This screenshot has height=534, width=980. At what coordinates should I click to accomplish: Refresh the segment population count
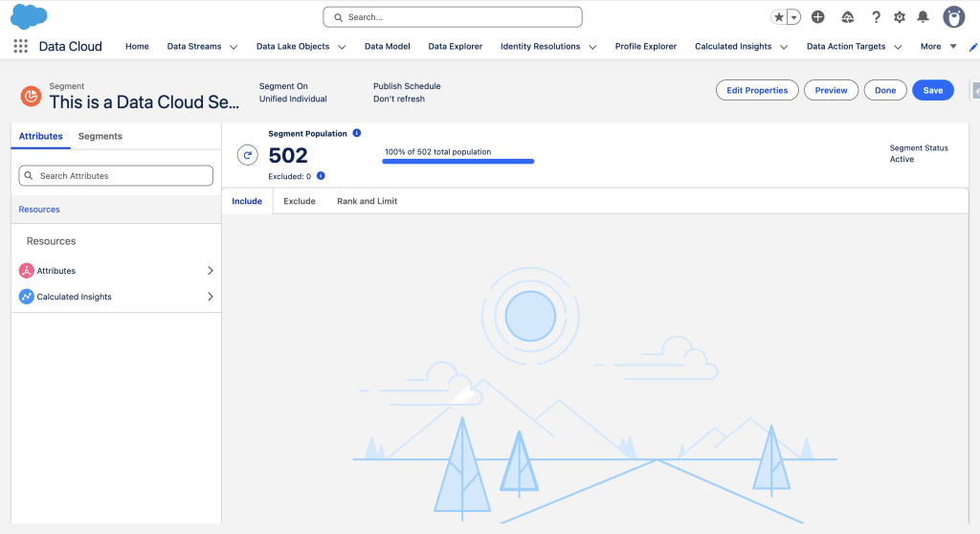(248, 155)
